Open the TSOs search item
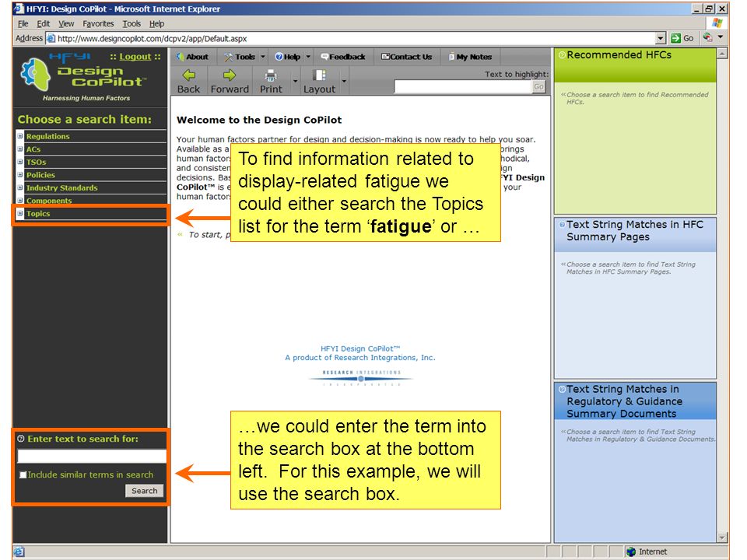747x560 pixels. click(x=37, y=162)
